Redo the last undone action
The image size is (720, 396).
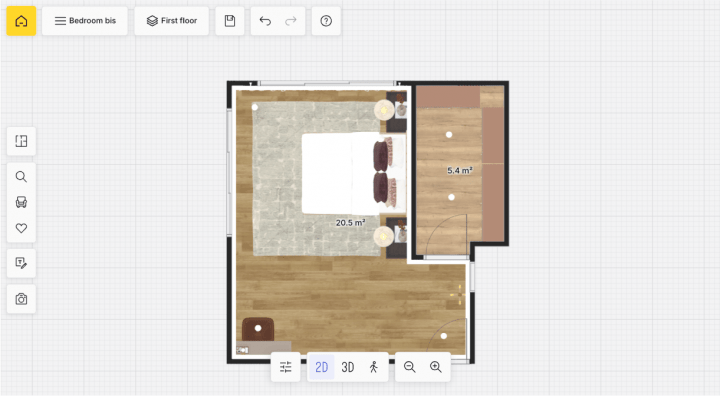coord(291,21)
